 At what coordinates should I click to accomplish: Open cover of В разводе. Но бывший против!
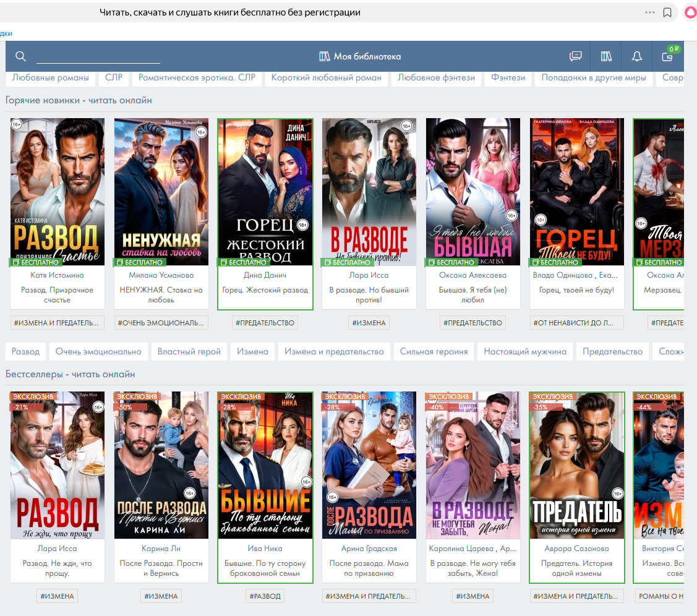click(x=369, y=192)
